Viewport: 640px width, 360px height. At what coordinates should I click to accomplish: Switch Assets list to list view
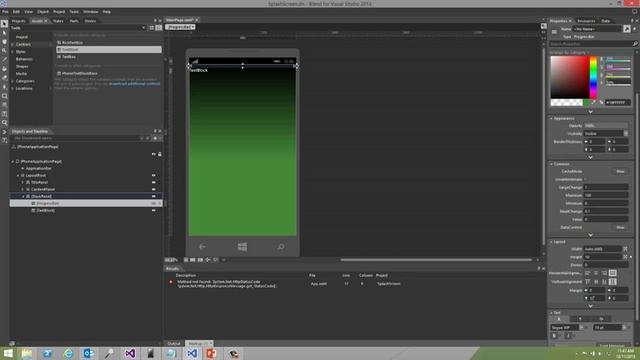[x=159, y=28]
